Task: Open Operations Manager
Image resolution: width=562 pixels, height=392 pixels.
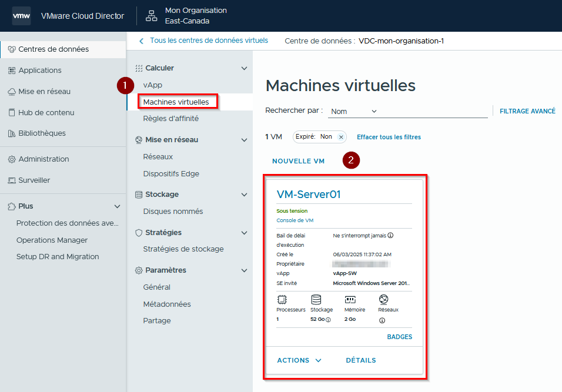Action: point(52,240)
